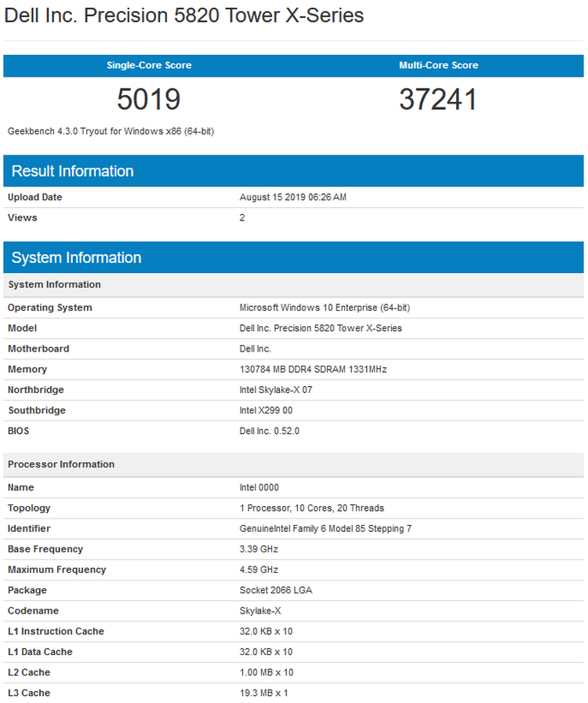Select GenuineIntel Family 6 Model 85 Stepping 7
The height and width of the screenshot is (703, 588).
326,529
